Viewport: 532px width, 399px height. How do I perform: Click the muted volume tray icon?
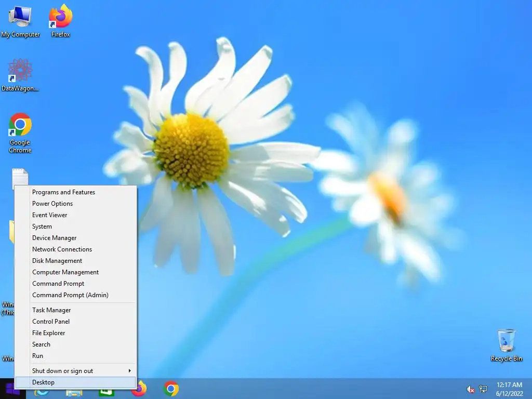point(470,389)
